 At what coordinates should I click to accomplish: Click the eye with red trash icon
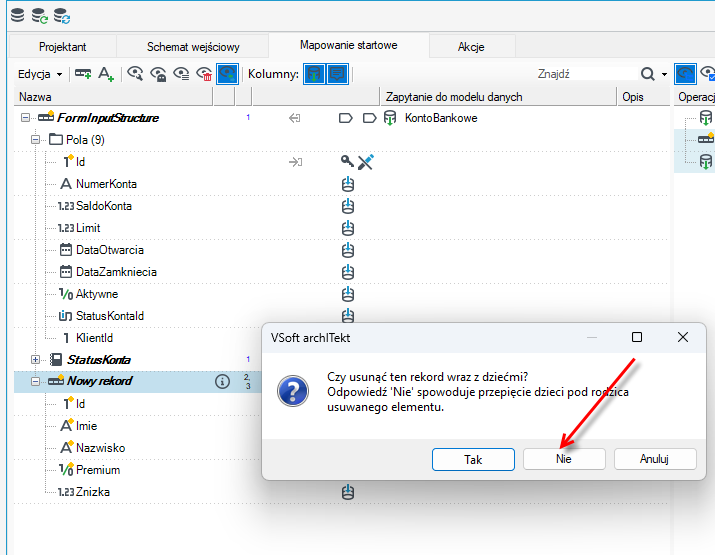(204, 73)
